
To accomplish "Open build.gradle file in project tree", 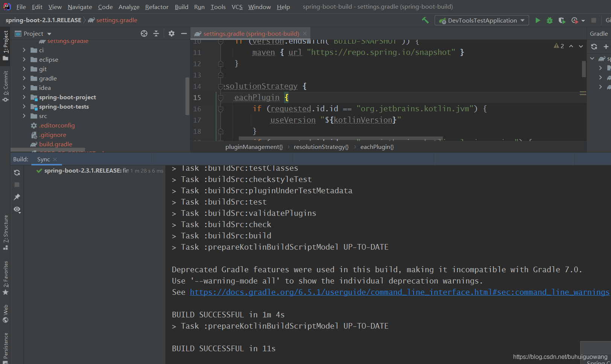I will pyautogui.click(x=55, y=144).
